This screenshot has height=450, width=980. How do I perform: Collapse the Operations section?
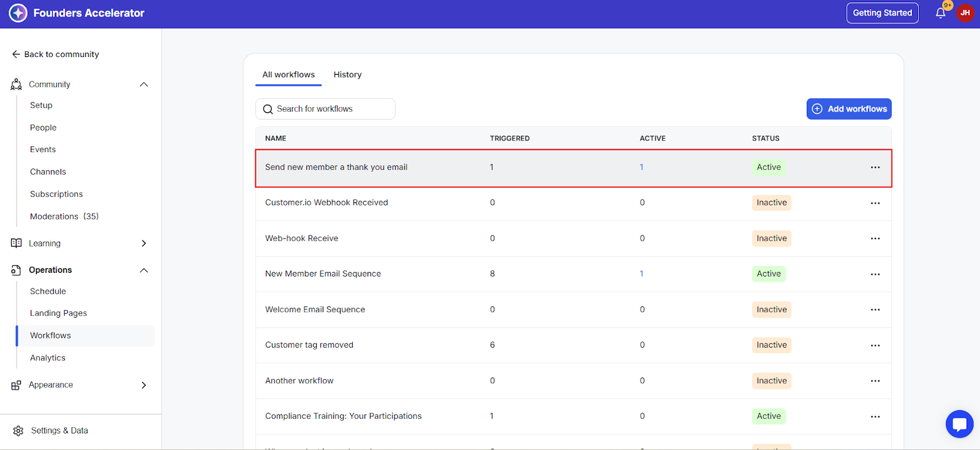click(x=144, y=270)
